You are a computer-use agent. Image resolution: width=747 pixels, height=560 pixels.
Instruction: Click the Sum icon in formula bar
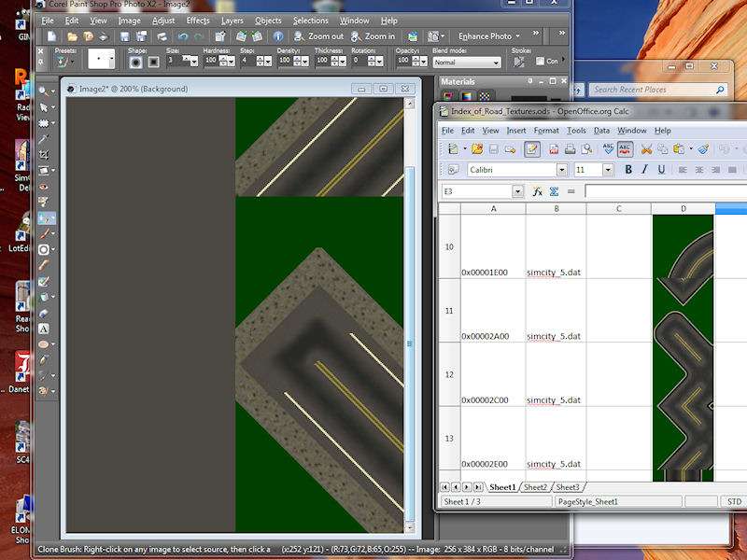[554, 191]
